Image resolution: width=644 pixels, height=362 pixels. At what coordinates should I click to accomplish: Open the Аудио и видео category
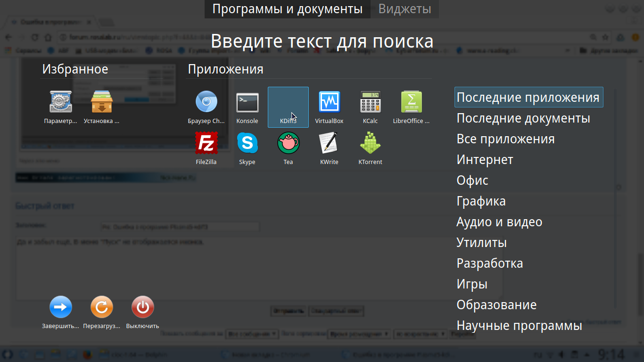[499, 222]
